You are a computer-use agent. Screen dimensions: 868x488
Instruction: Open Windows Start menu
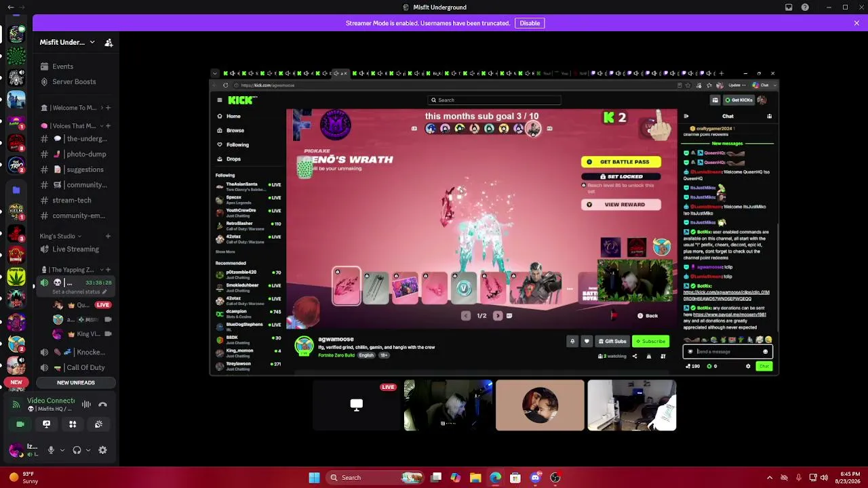point(314,478)
